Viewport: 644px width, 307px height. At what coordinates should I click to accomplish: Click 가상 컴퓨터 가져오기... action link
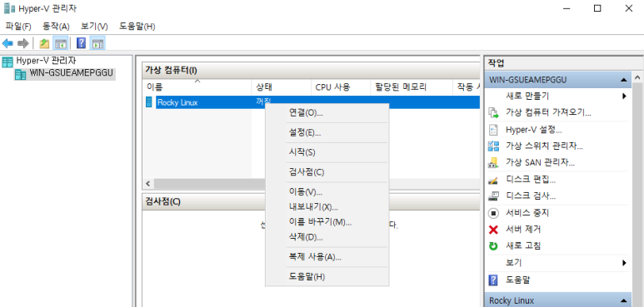pos(548,112)
